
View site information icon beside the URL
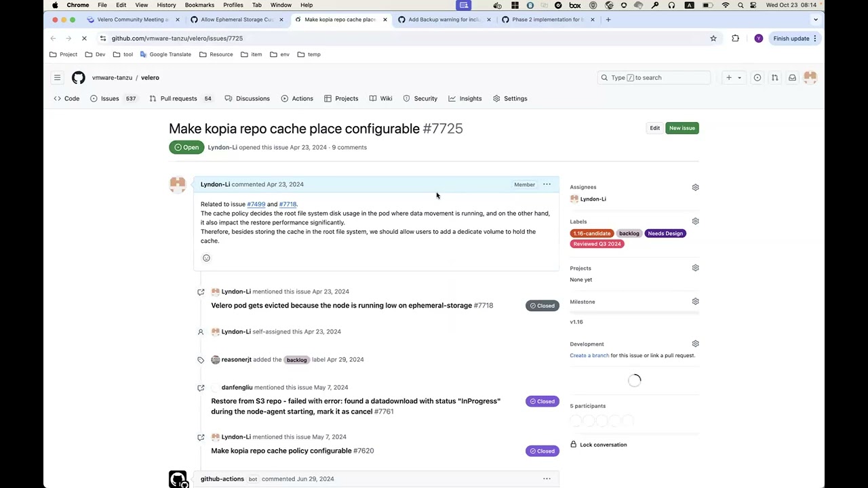(102, 39)
